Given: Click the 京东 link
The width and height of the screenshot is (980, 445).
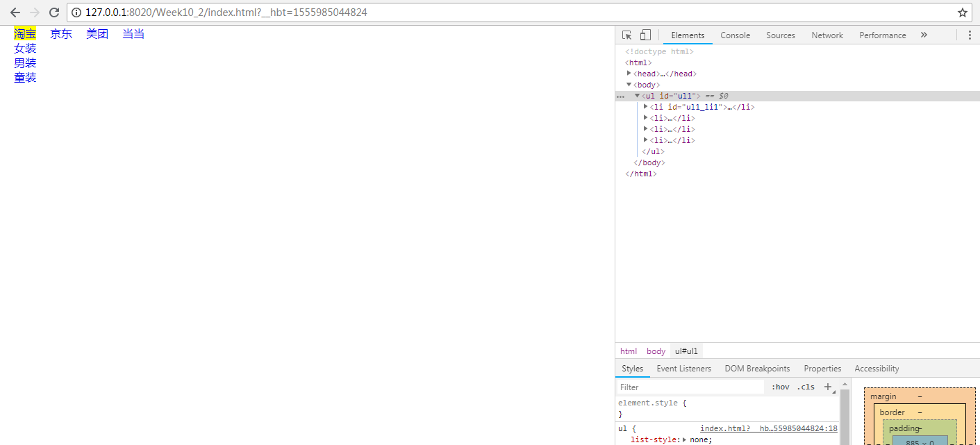Looking at the screenshot, I should click(x=61, y=33).
